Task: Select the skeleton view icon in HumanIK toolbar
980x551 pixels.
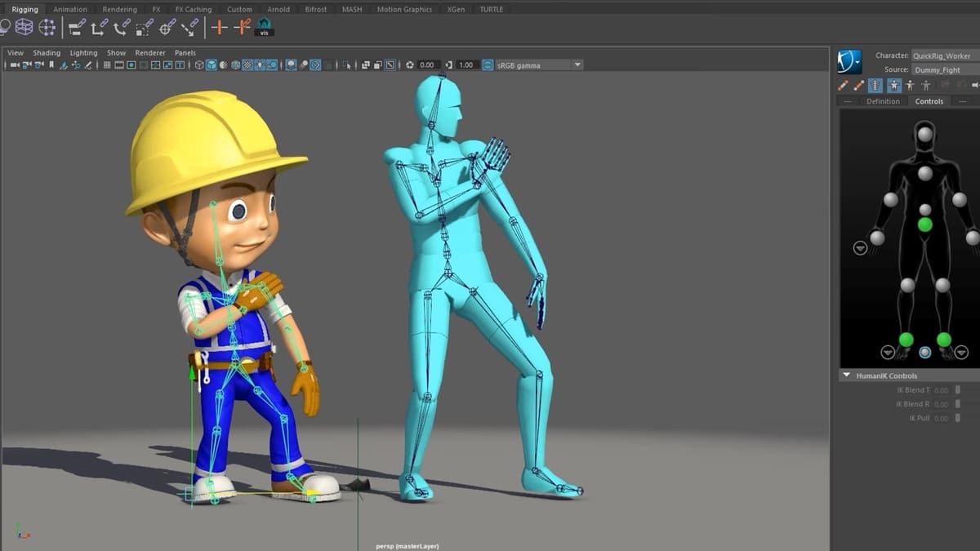Action: click(x=875, y=85)
